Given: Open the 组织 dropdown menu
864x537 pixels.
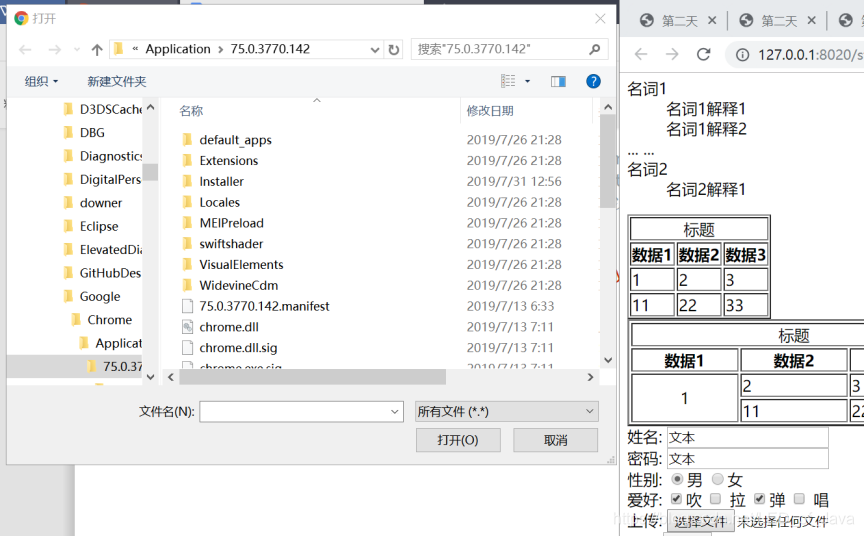Looking at the screenshot, I should click(x=41, y=82).
